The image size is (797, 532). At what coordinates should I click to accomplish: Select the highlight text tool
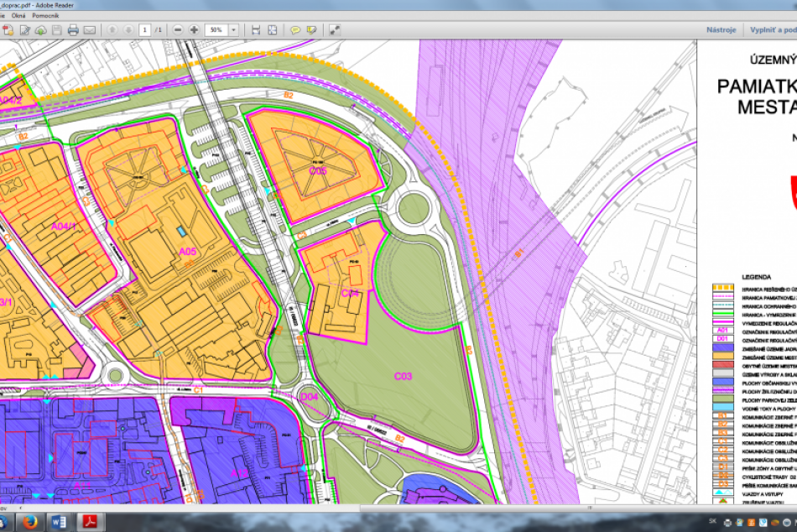tap(311, 30)
